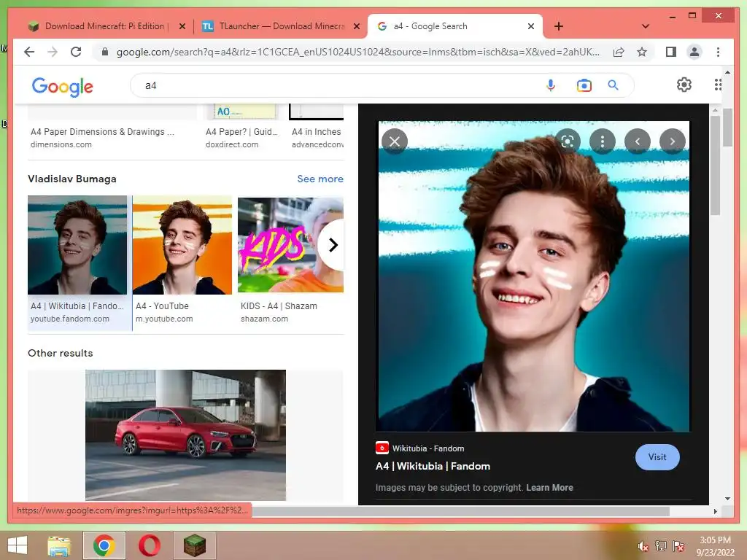Click the blue magnifier search icon
This screenshot has width=747, height=560.
(x=613, y=85)
